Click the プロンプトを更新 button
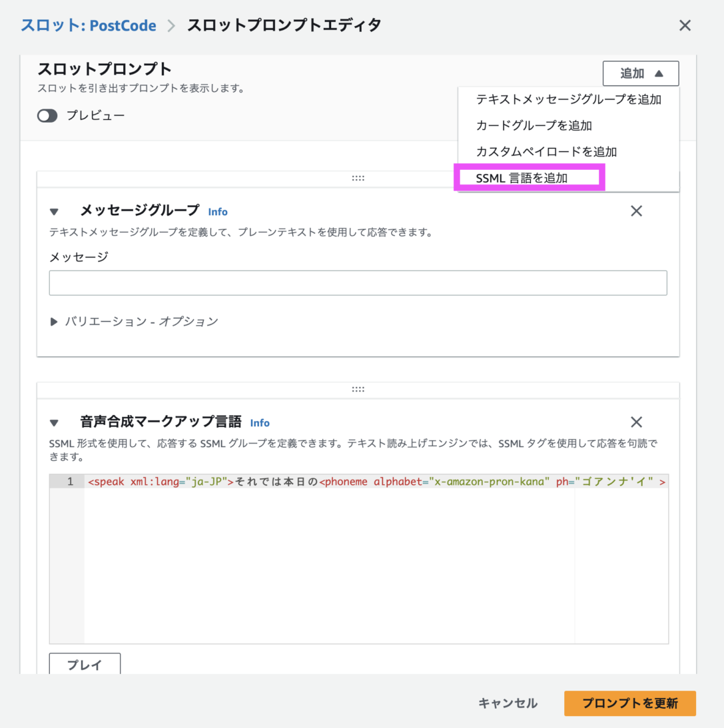The height and width of the screenshot is (728, 724). click(x=629, y=703)
